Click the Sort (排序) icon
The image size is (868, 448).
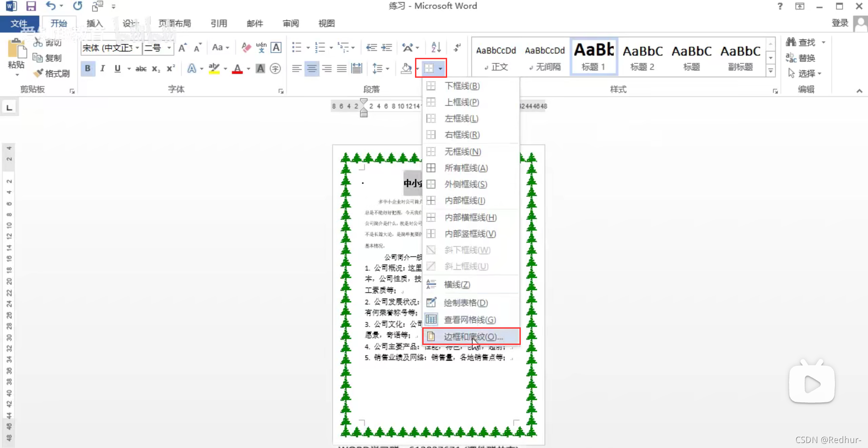point(435,47)
